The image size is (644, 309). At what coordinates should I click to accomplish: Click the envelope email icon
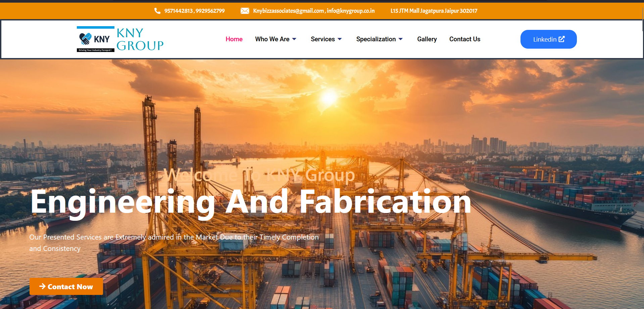pyautogui.click(x=245, y=11)
